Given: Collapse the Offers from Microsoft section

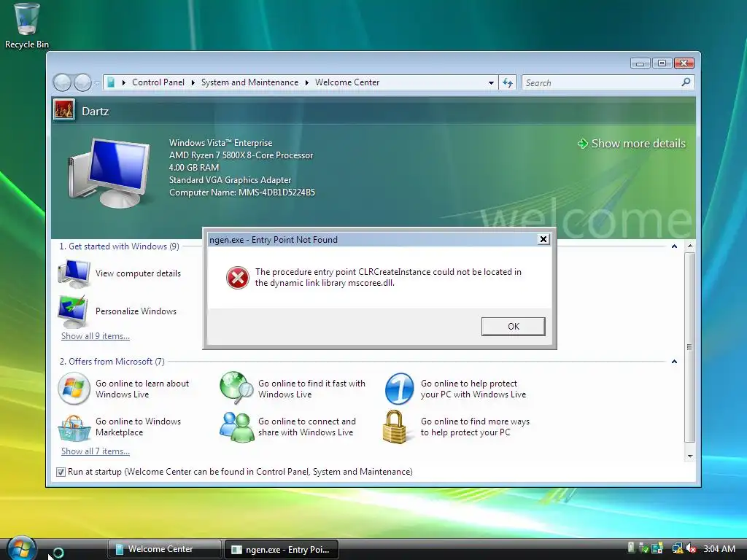Looking at the screenshot, I should [x=674, y=362].
